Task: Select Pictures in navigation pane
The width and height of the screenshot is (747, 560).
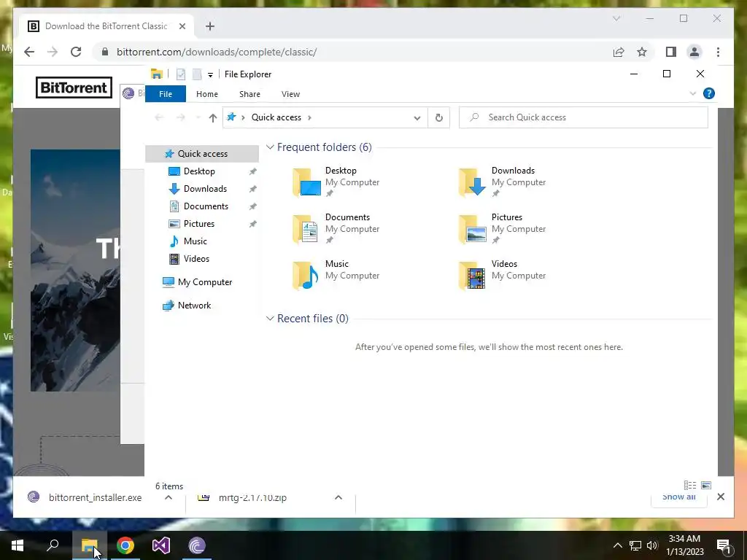Action: (x=199, y=224)
